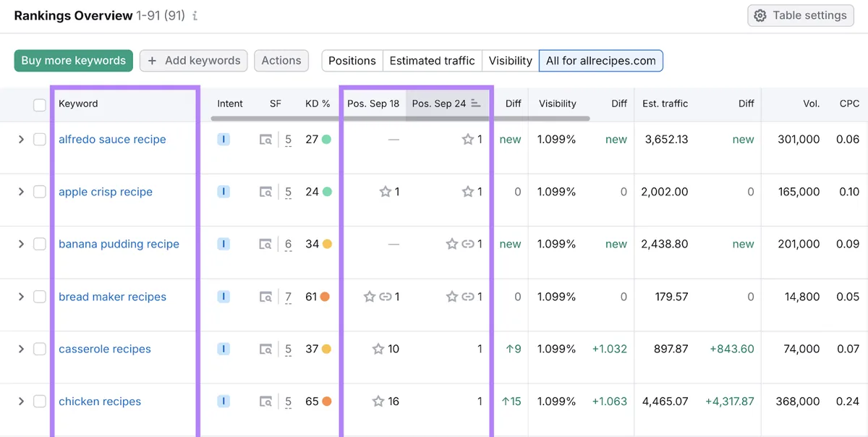Check the banana pudding recipe row checkbox
Image resolution: width=868 pixels, height=437 pixels.
point(40,245)
